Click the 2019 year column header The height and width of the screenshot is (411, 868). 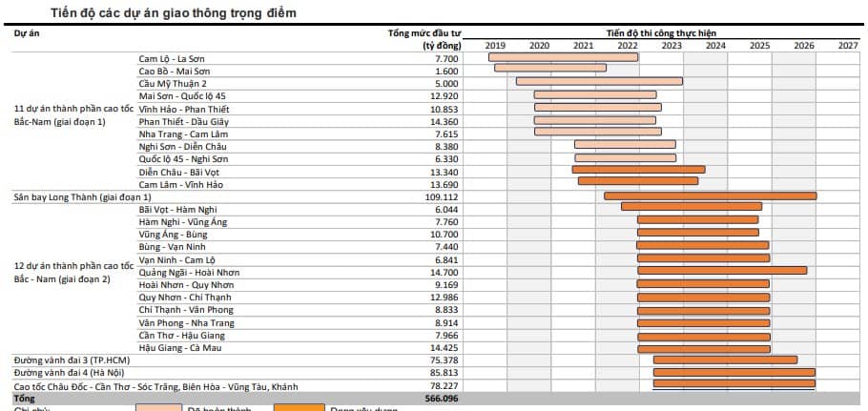494,46
